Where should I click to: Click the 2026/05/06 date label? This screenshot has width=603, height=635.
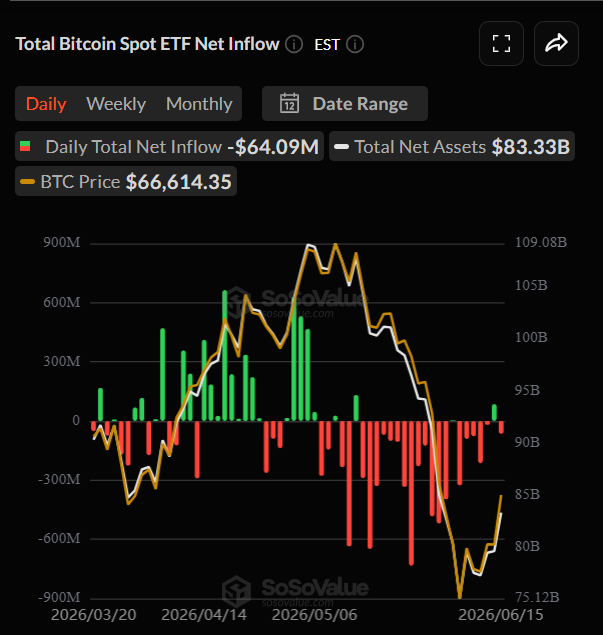315,615
